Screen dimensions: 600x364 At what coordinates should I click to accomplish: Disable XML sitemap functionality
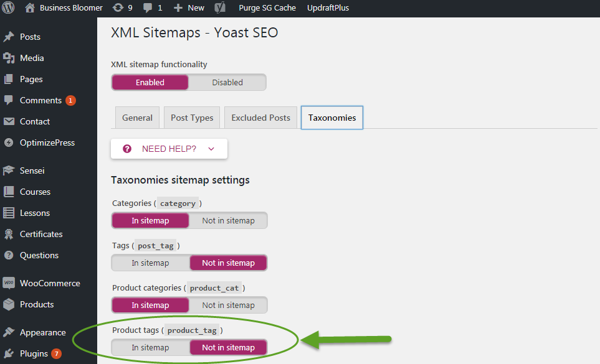227,82
